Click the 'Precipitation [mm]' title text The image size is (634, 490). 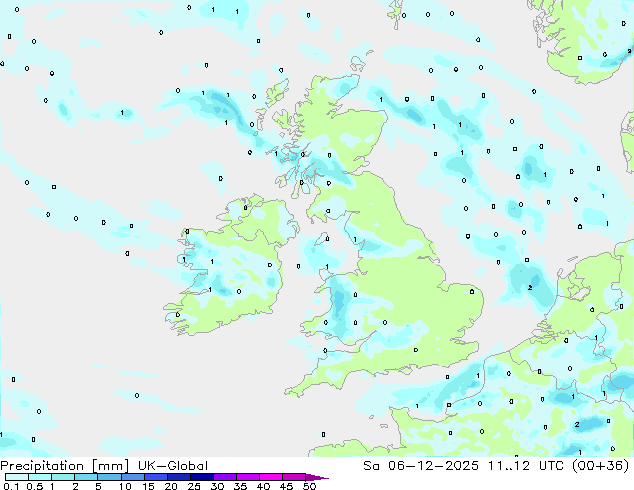[x=64, y=466]
